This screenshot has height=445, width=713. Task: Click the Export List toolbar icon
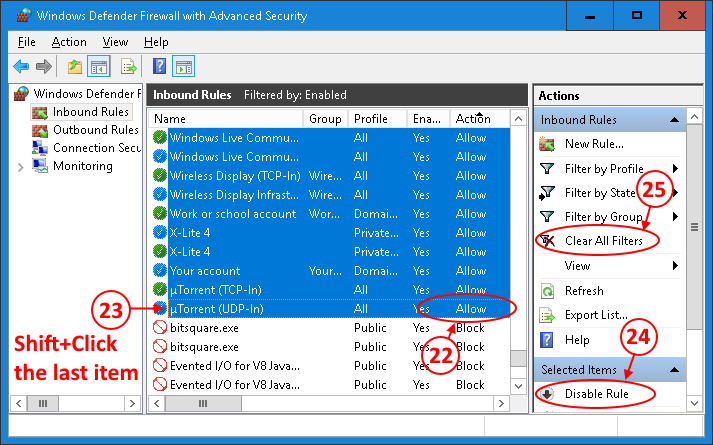pos(129,67)
